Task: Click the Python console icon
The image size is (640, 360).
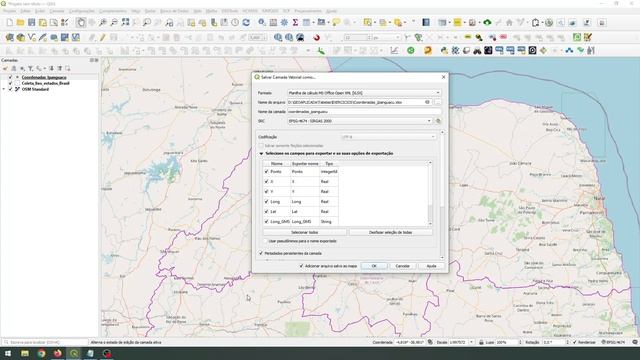Action: pos(444,51)
